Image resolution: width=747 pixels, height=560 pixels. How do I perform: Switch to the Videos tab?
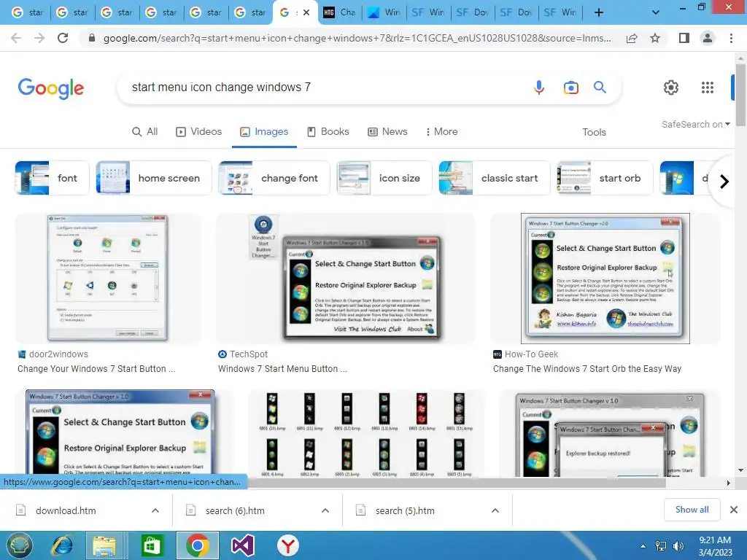(x=198, y=131)
